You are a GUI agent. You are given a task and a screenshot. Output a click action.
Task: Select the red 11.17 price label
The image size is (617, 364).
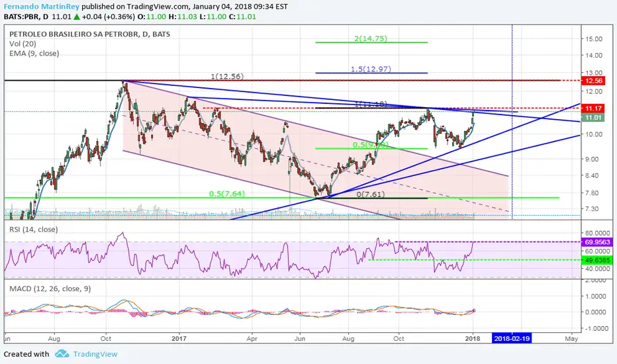593,109
